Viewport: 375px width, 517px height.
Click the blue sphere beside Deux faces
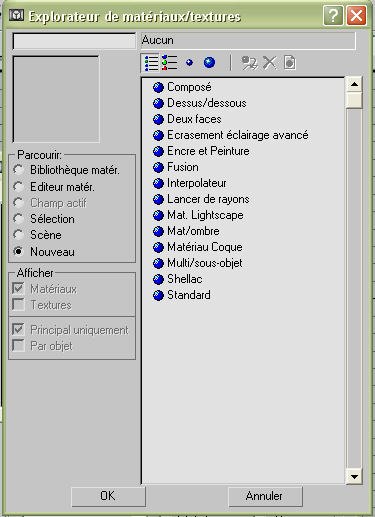point(158,119)
